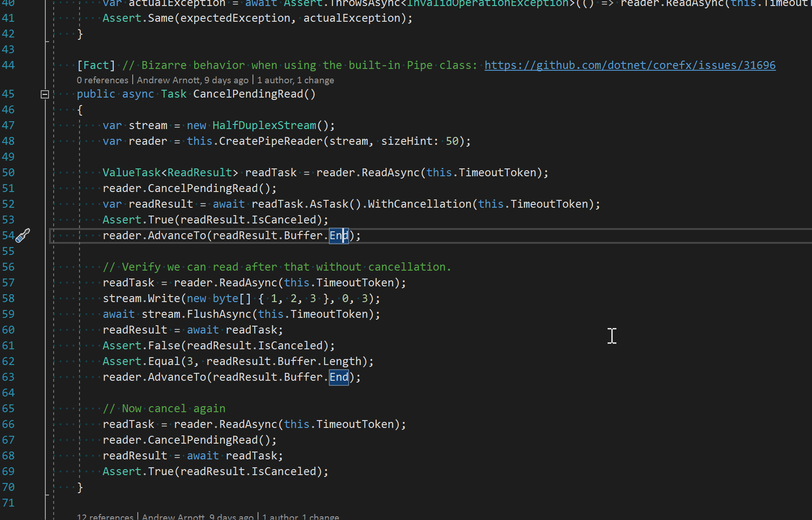Click the '0 references' CodeLens above CancelPendingRead

102,80
